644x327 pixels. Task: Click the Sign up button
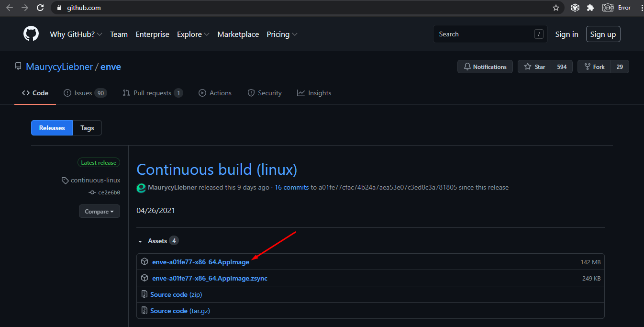point(603,34)
